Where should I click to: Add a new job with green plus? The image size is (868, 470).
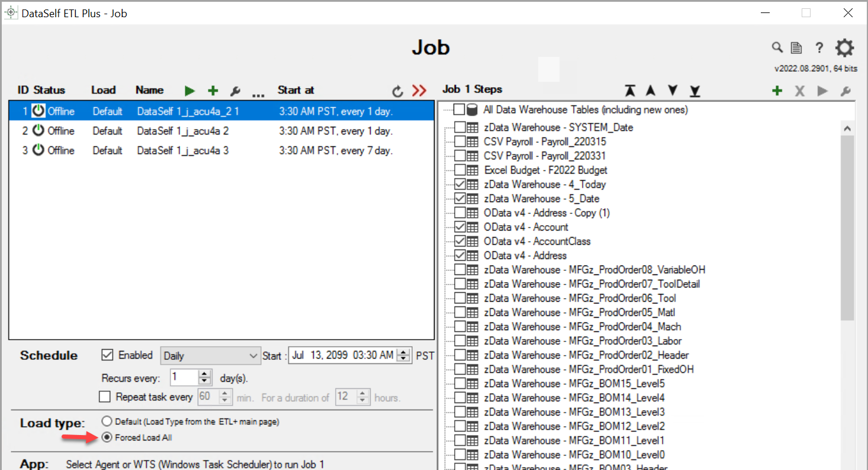click(x=213, y=91)
